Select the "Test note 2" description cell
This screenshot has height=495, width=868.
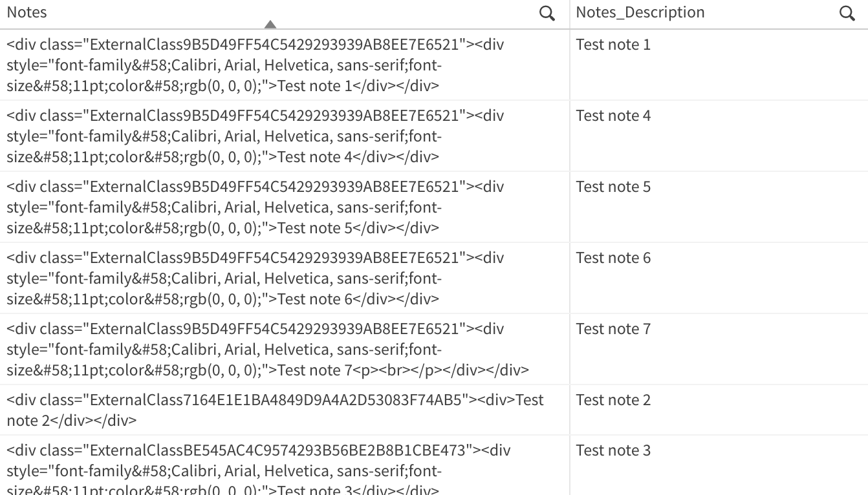pyautogui.click(x=613, y=400)
